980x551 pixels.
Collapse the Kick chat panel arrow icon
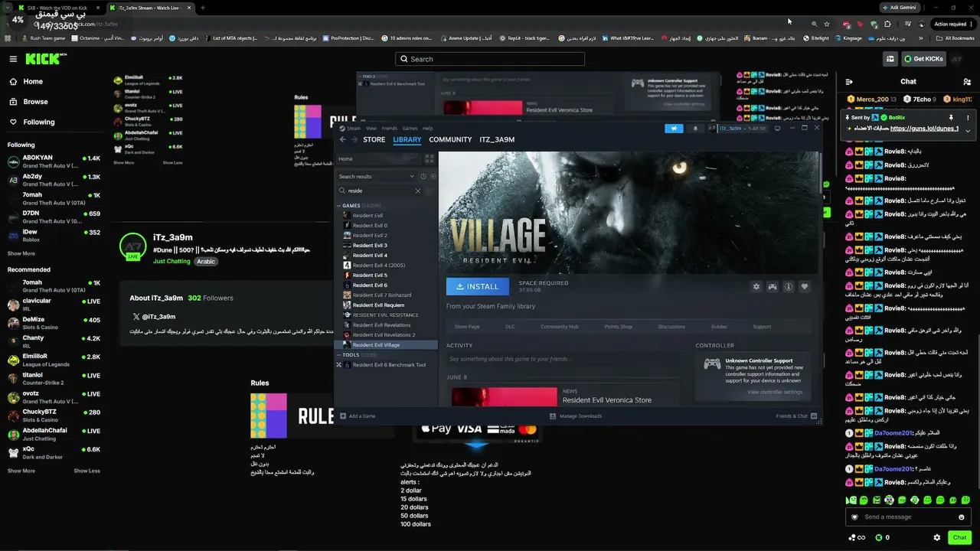[849, 82]
